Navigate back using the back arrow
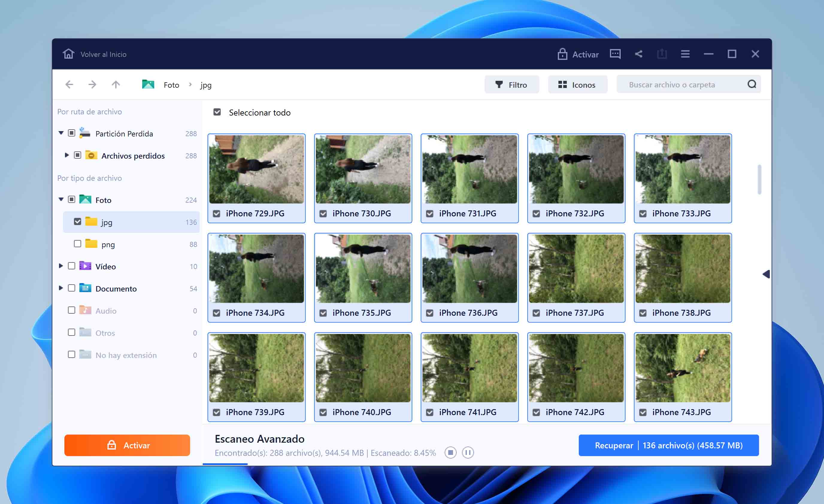This screenshot has width=824, height=504. 70,84
